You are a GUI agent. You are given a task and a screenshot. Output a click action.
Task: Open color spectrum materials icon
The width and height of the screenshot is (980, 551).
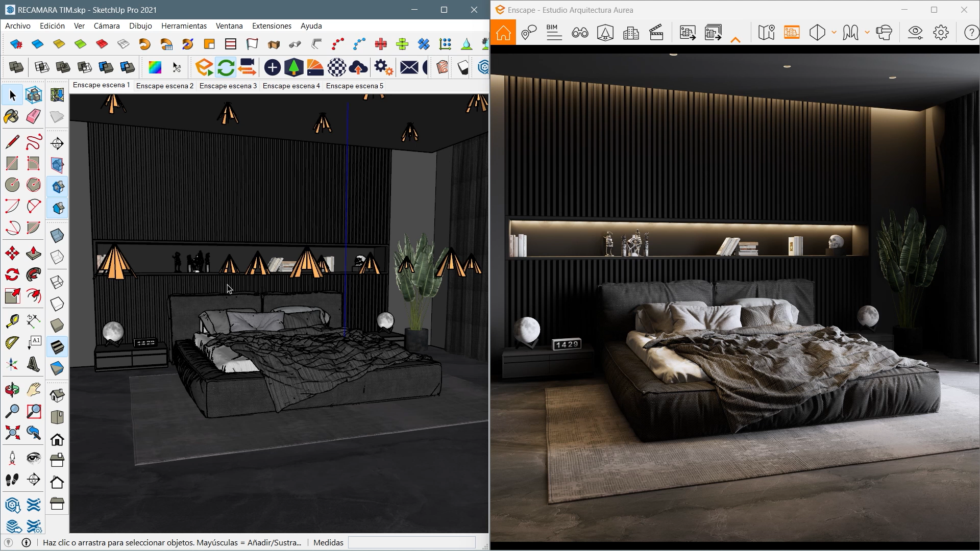pyautogui.click(x=155, y=67)
